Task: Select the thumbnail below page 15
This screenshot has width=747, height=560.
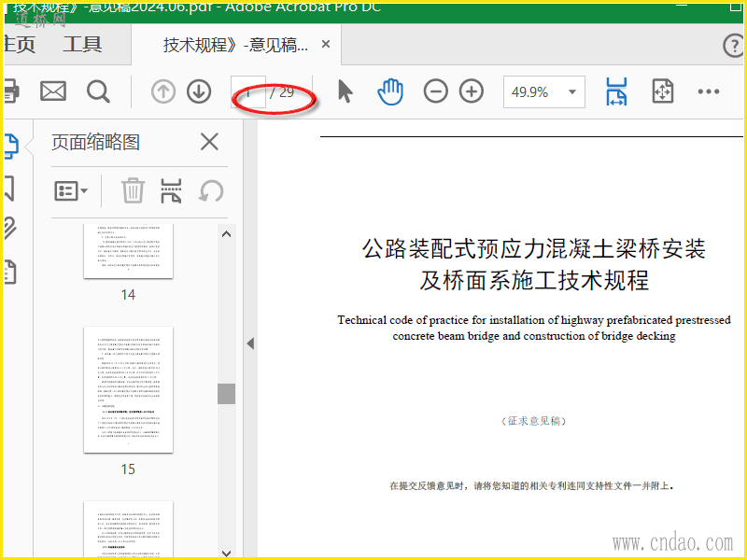Action: [128, 529]
